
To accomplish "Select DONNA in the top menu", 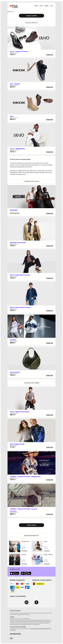I will (x=36, y=6).
